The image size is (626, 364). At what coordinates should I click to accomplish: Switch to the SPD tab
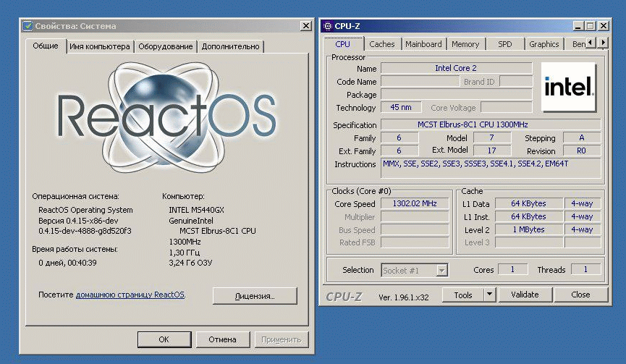tap(504, 44)
